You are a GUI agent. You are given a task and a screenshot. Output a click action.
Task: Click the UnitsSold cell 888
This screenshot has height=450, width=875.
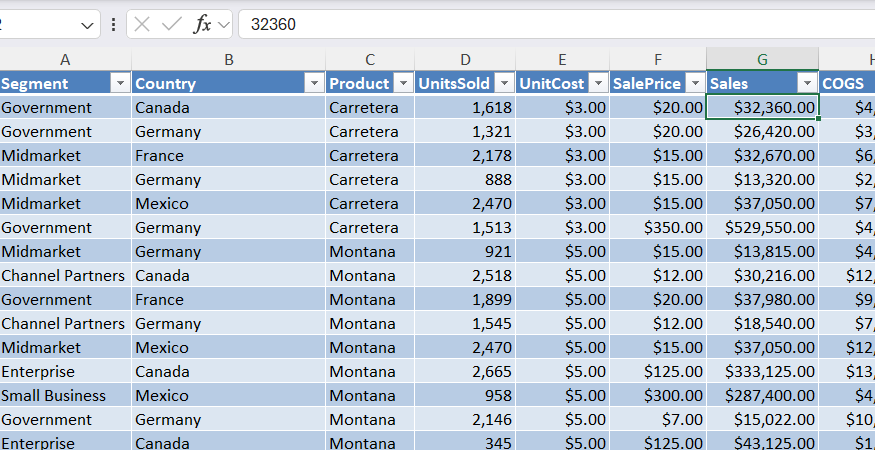click(x=465, y=179)
